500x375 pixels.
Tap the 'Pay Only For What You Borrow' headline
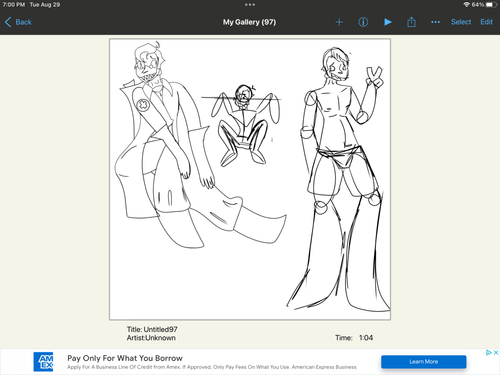pyautogui.click(x=125, y=358)
